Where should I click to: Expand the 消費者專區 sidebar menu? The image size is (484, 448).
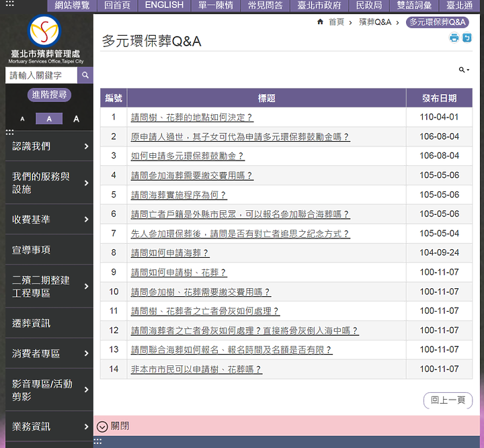pyautogui.click(x=49, y=353)
